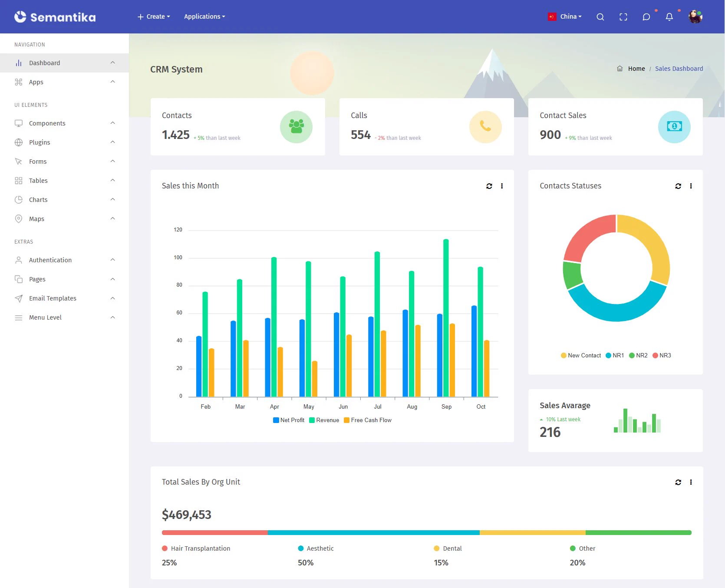The image size is (725, 588).
Task: Open Maps in the sidebar
Action: pyautogui.click(x=64, y=219)
